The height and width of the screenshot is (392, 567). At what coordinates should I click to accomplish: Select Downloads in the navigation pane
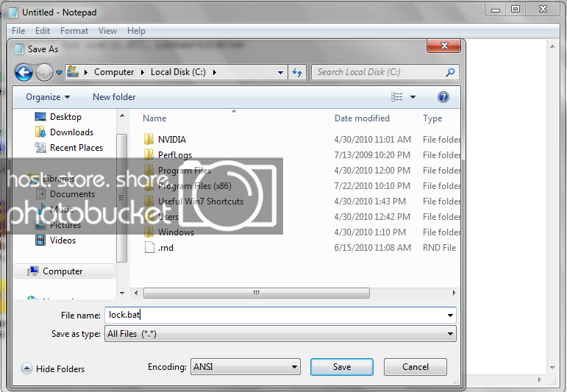click(71, 132)
